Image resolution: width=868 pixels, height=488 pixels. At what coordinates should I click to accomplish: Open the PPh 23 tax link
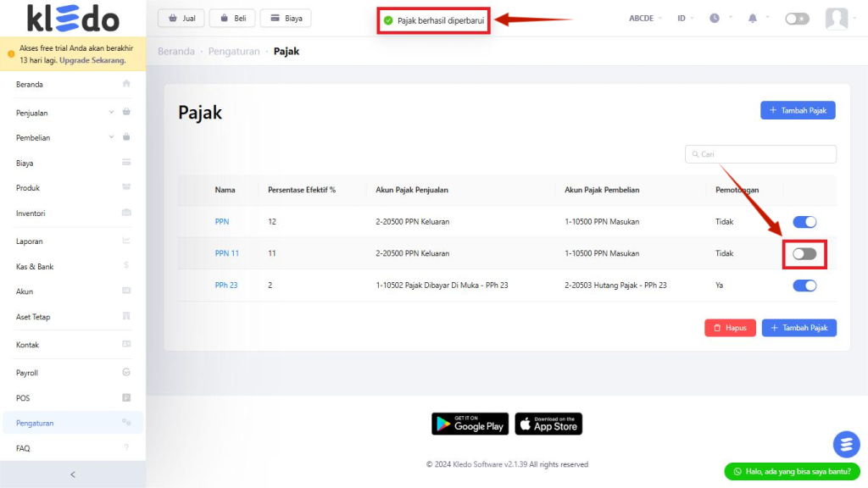(226, 286)
